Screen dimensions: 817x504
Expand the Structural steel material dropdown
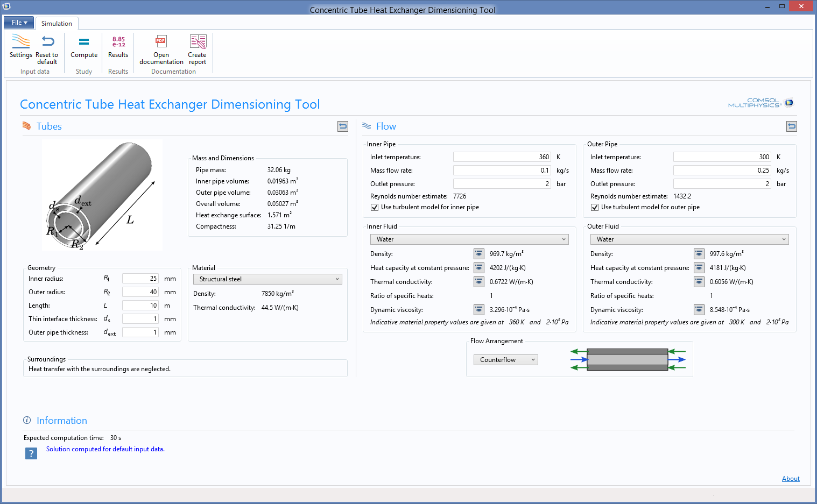[267, 279]
